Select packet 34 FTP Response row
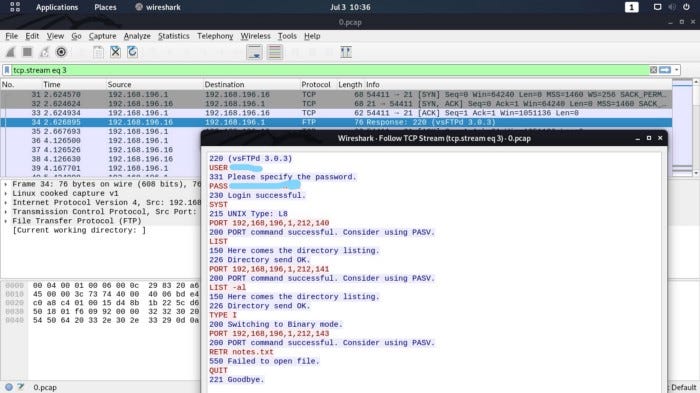Image resolution: width=700 pixels, height=393 pixels. click(x=336, y=122)
